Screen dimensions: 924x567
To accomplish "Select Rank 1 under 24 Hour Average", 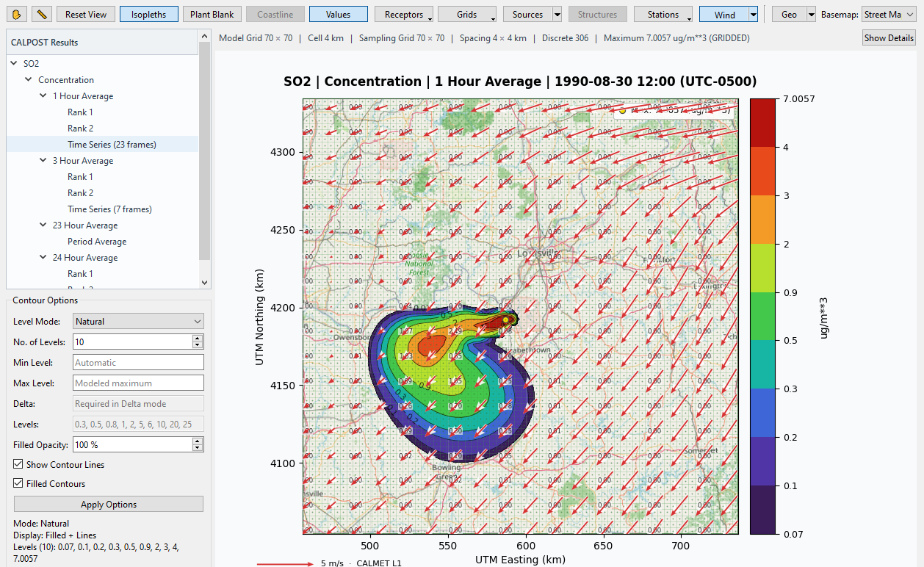I will coord(80,274).
